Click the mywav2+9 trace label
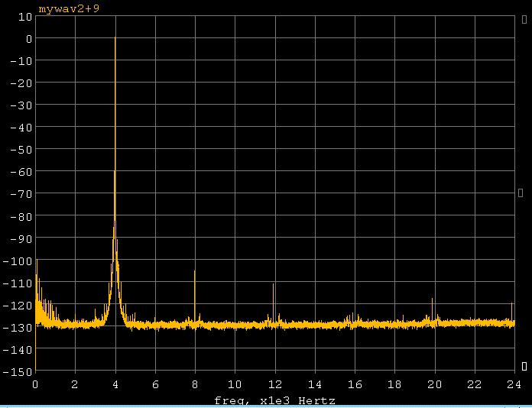The image size is (532, 408). pos(69,8)
